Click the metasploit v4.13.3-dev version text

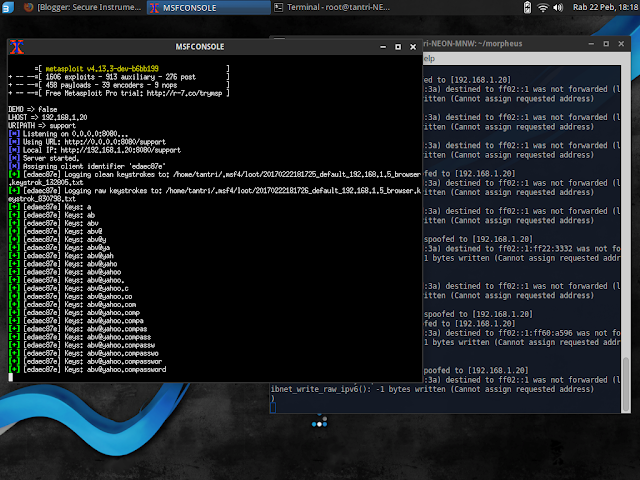tap(102, 69)
